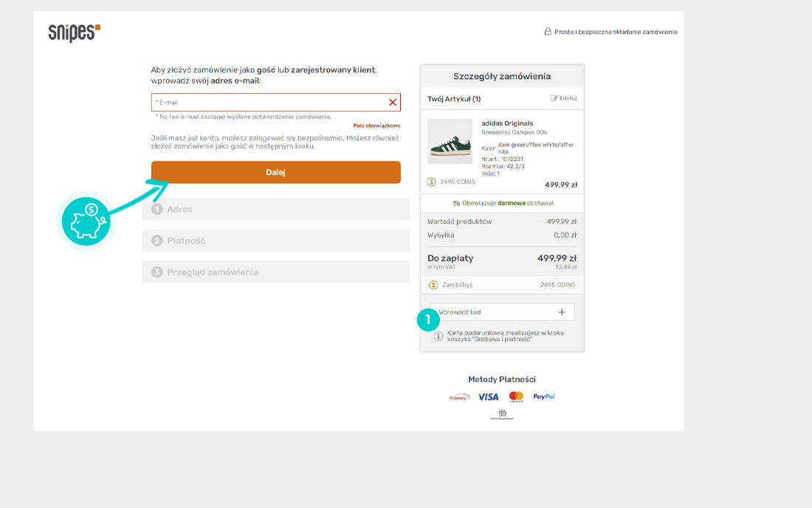The height and width of the screenshot is (508, 812).
Task: Click the adidas Campus 00s sneaker thumbnail
Action: point(450,141)
